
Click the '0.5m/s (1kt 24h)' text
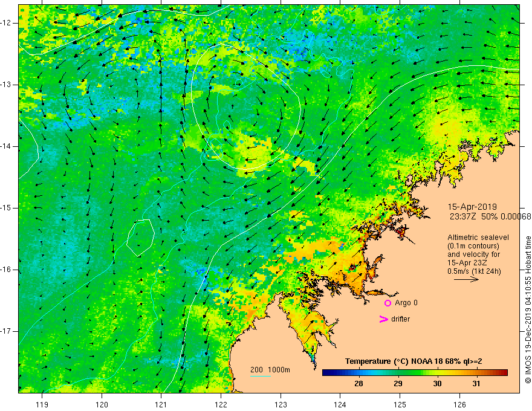pos(474,271)
